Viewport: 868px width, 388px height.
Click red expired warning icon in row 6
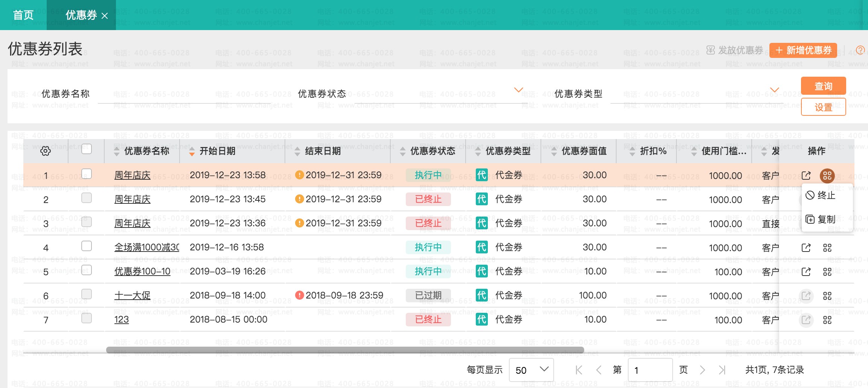(299, 295)
